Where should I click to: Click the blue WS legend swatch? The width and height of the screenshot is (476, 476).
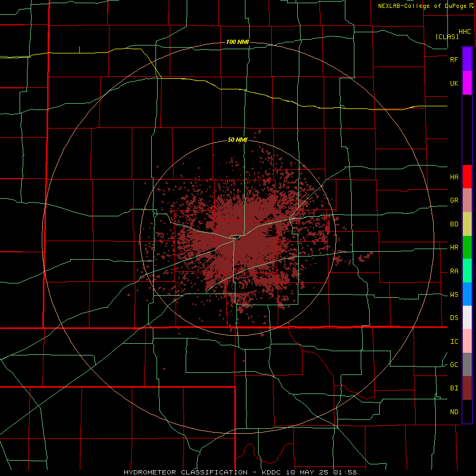[x=467, y=294]
